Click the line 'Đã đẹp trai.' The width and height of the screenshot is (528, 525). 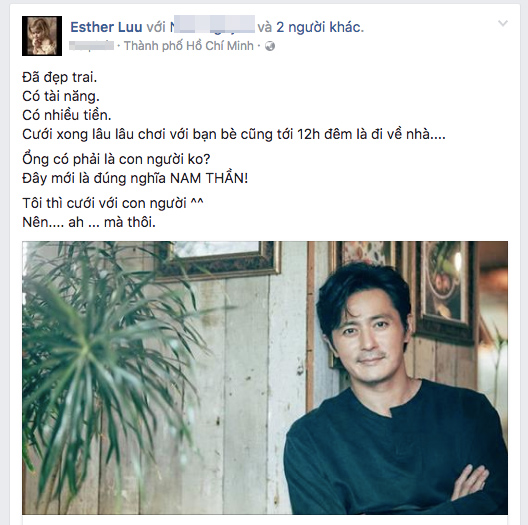tap(60, 78)
